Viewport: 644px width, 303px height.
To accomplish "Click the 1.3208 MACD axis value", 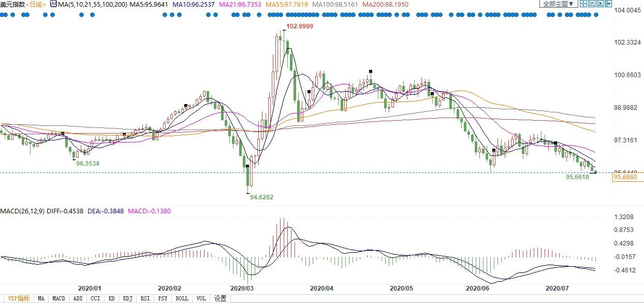I will [x=624, y=217].
